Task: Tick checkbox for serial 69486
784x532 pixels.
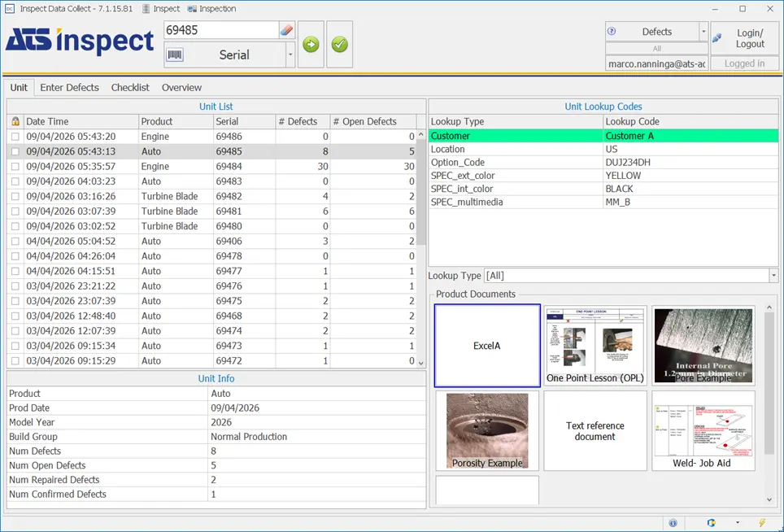Action: (x=15, y=137)
